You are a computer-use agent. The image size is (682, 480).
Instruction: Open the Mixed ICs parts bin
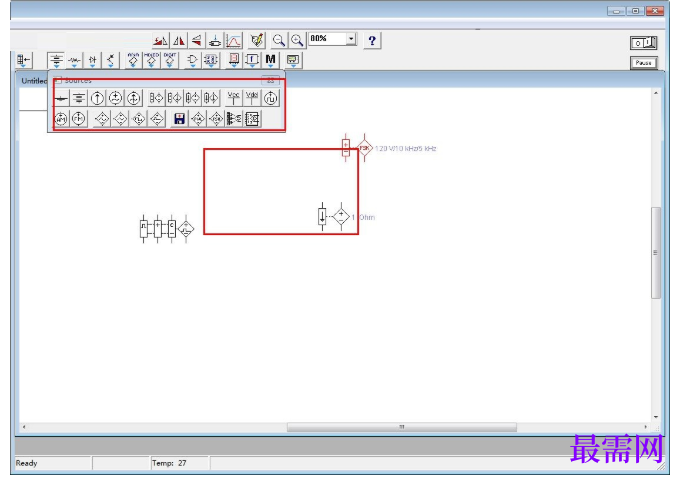coord(151,60)
